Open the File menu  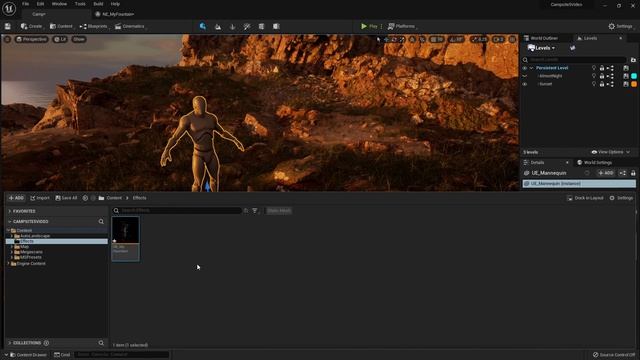pyautogui.click(x=25, y=4)
